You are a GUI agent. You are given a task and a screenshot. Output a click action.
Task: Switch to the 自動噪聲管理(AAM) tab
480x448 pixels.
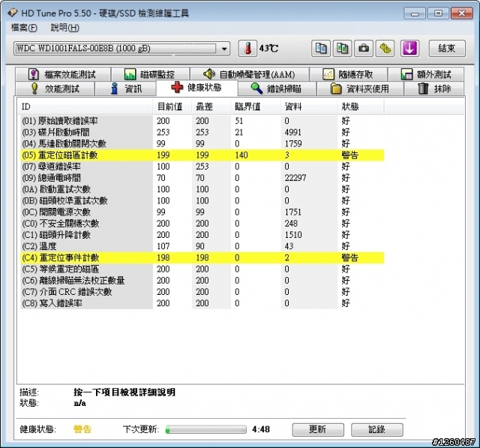249,74
